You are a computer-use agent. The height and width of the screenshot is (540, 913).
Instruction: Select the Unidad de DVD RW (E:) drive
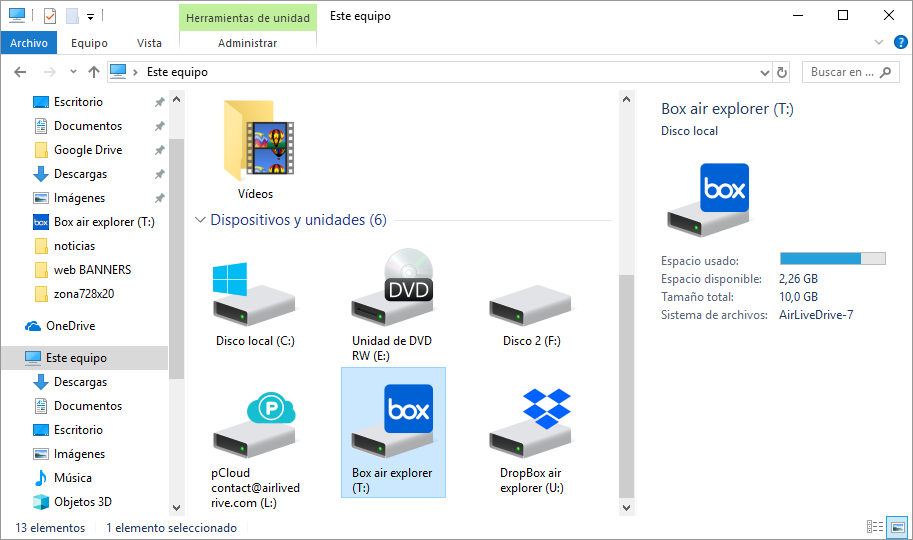[x=392, y=305]
